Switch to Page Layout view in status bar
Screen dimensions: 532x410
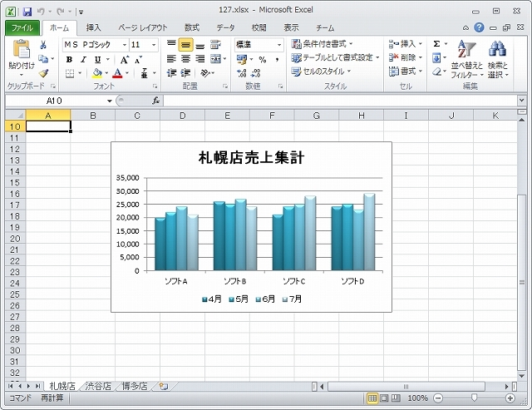point(385,398)
